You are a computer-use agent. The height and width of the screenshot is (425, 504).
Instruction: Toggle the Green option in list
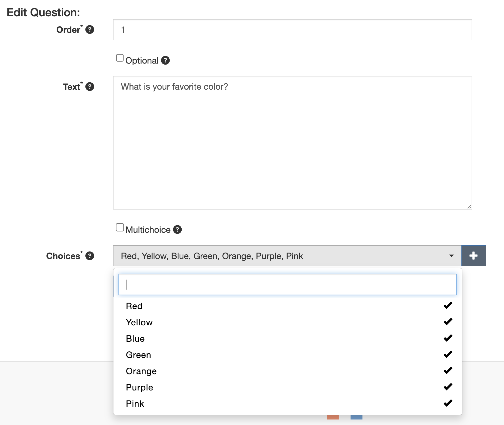138,355
